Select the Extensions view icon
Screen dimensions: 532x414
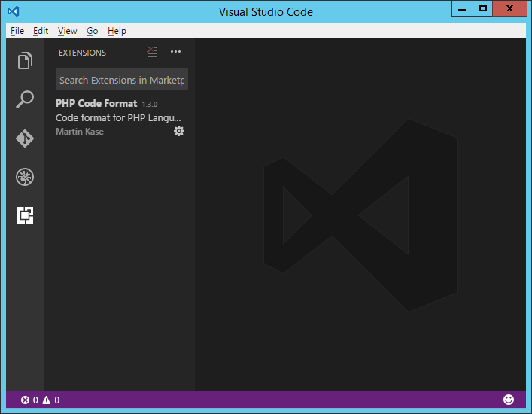25,215
